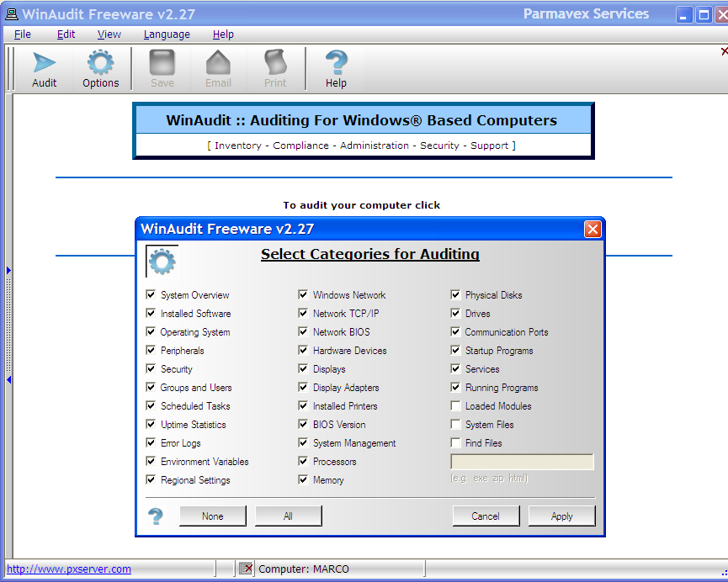Uncheck Installed Software category
Screen dimensions: 728x582
pyautogui.click(x=151, y=313)
